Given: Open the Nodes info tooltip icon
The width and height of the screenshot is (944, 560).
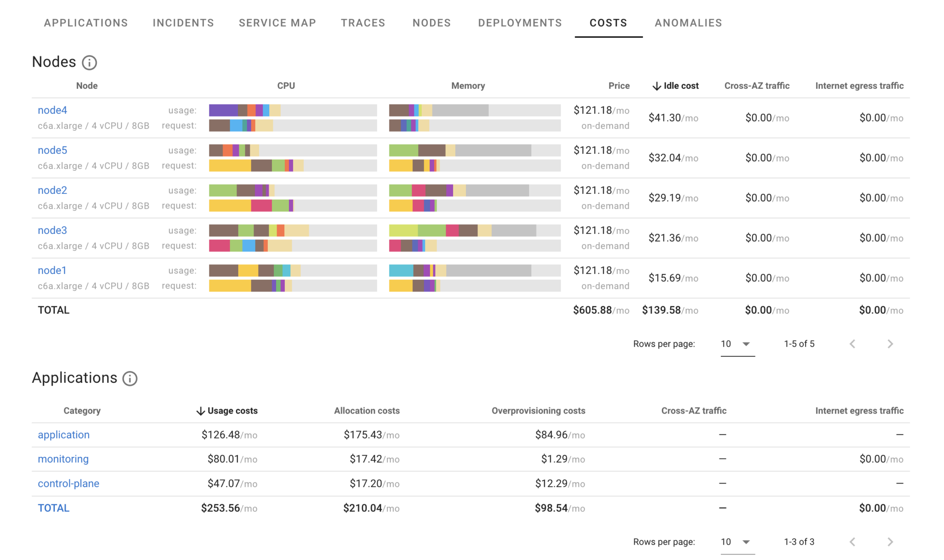Looking at the screenshot, I should (x=90, y=62).
